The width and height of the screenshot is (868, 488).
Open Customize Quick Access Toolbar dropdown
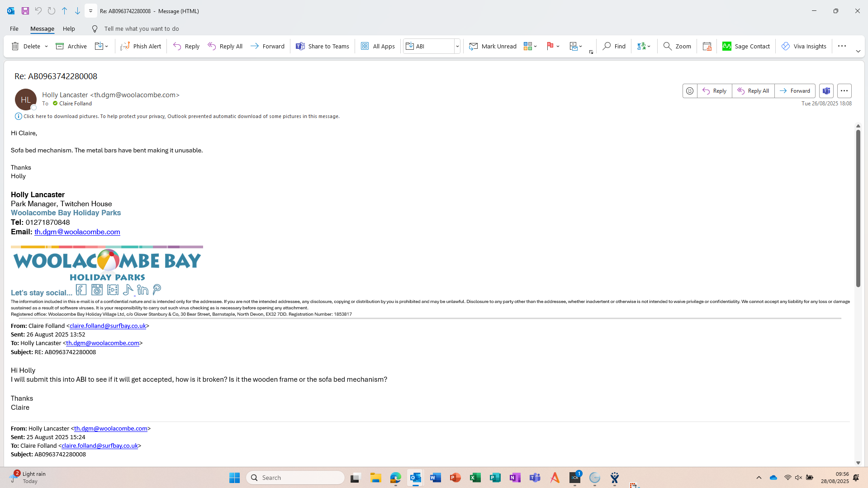pyautogui.click(x=90, y=11)
